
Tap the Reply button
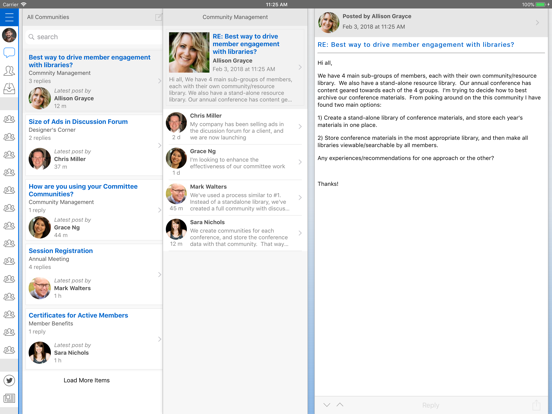pos(431,405)
